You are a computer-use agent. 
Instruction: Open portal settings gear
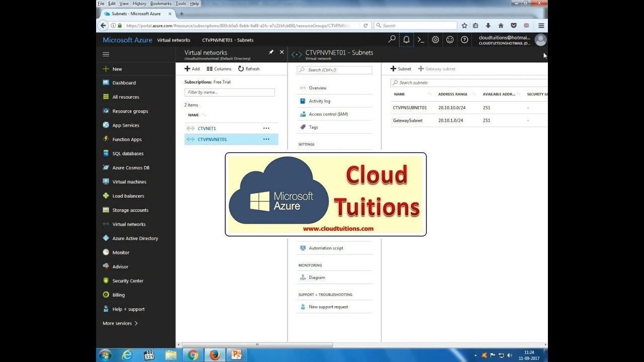(x=436, y=40)
